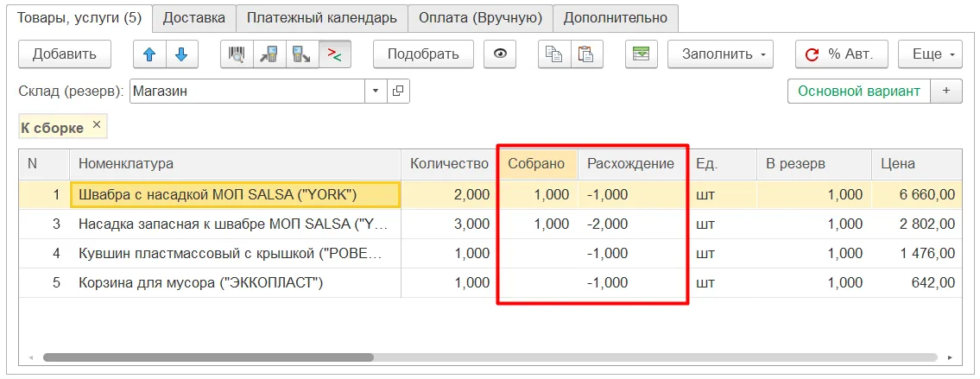The height and width of the screenshot is (379, 980).
Task: Click N column header
Action: (44, 164)
